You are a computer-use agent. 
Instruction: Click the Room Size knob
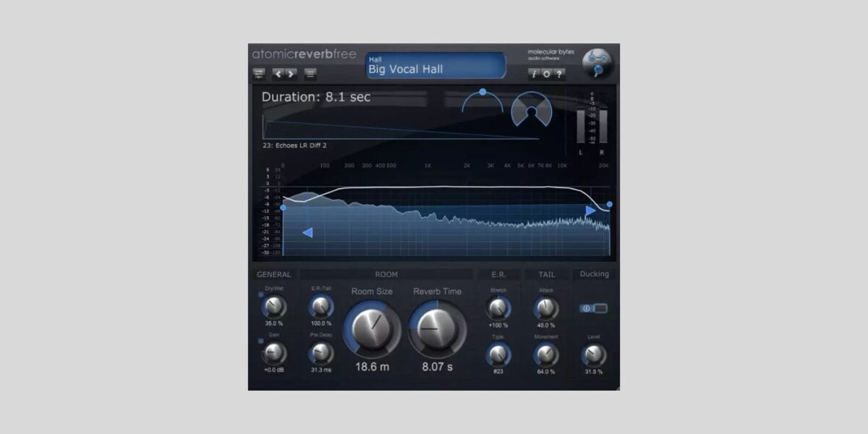point(373,327)
